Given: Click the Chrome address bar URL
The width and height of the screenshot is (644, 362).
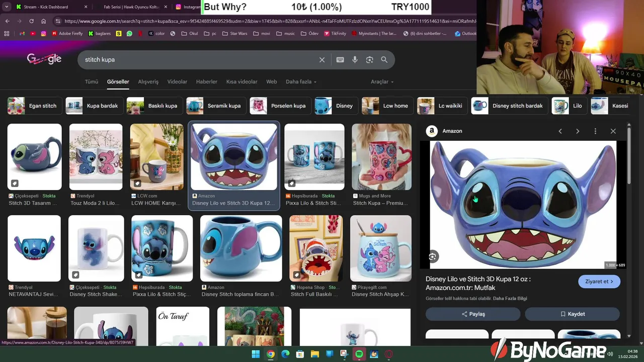Looking at the screenshot, I should click(x=269, y=21).
